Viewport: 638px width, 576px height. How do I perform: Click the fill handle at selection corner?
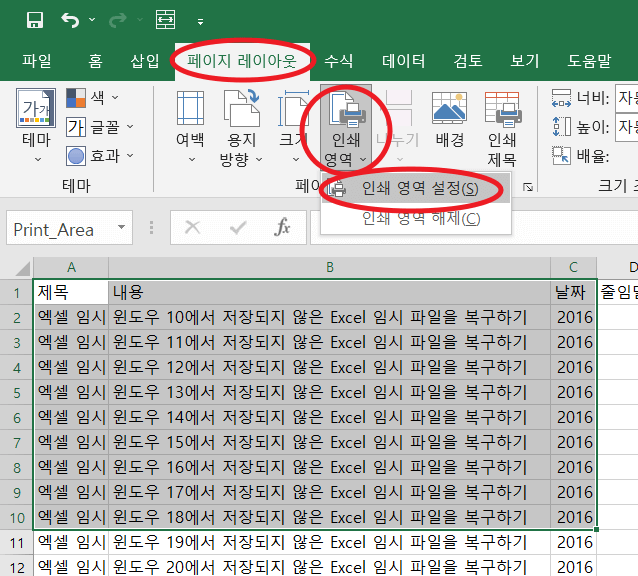pyautogui.click(x=596, y=529)
